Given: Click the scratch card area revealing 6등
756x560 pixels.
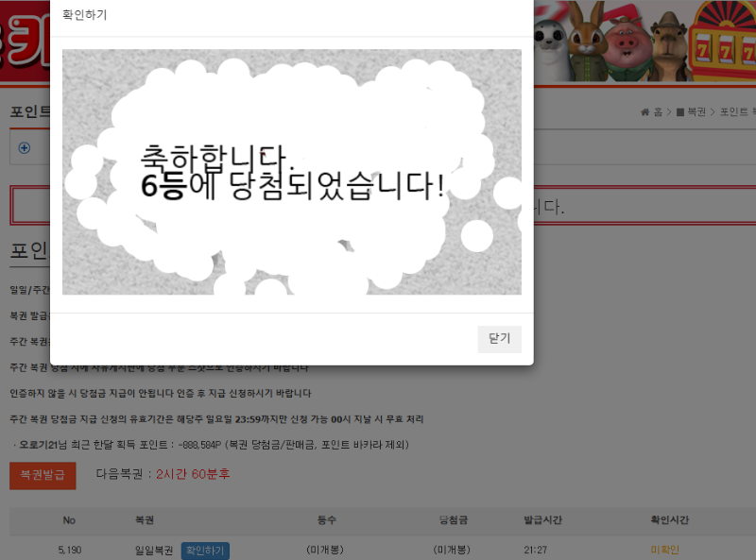Looking at the screenshot, I should pos(291,172).
